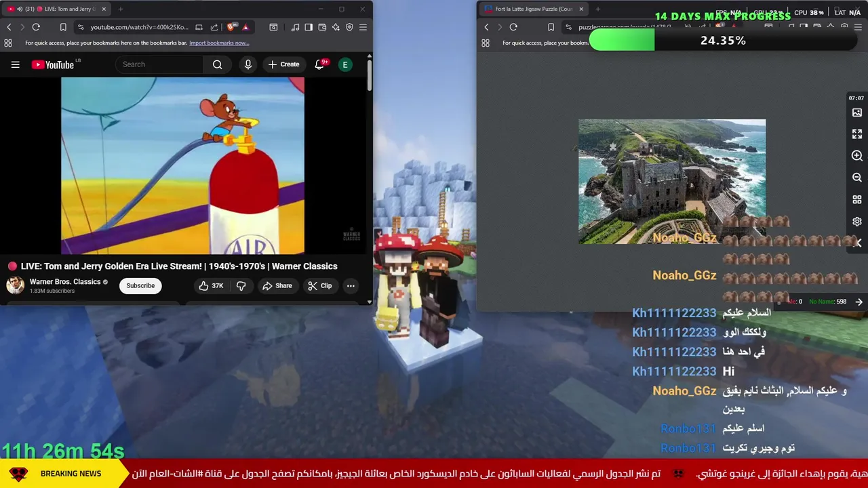Click the Clip button under the video
Image resolution: width=868 pixels, height=488 pixels.
pos(319,285)
